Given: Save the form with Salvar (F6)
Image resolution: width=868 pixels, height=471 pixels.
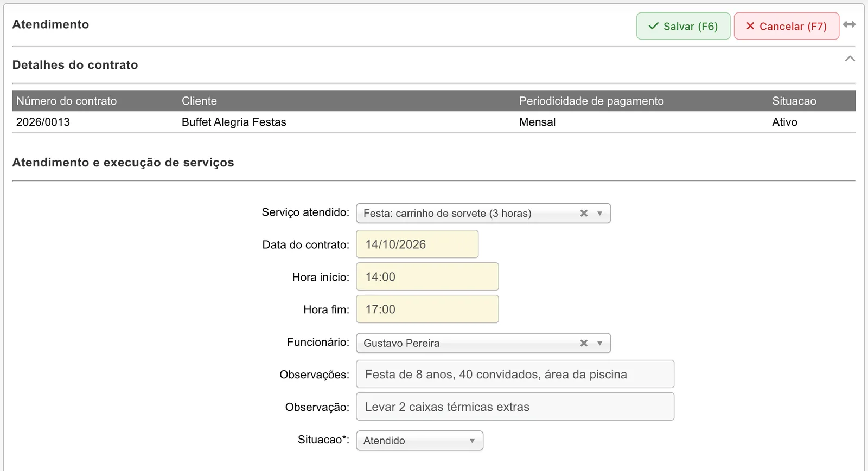Looking at the screenshot, I should click(x=683, y=26).
